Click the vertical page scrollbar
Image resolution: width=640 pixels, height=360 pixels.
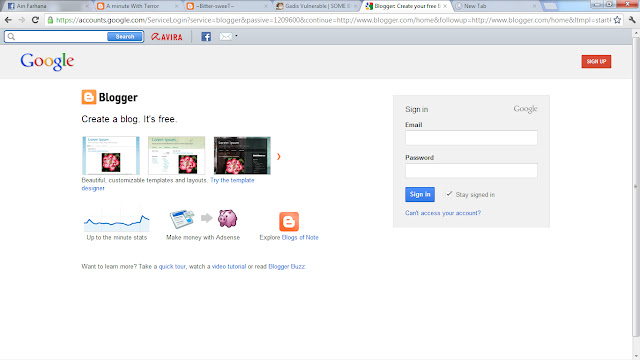click(636, 187)
